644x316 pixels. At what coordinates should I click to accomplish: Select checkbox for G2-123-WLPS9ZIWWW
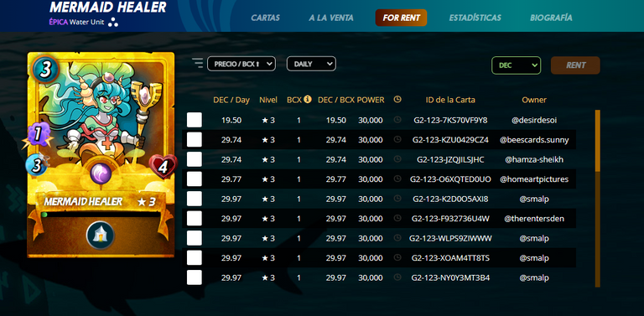[195, 238]
